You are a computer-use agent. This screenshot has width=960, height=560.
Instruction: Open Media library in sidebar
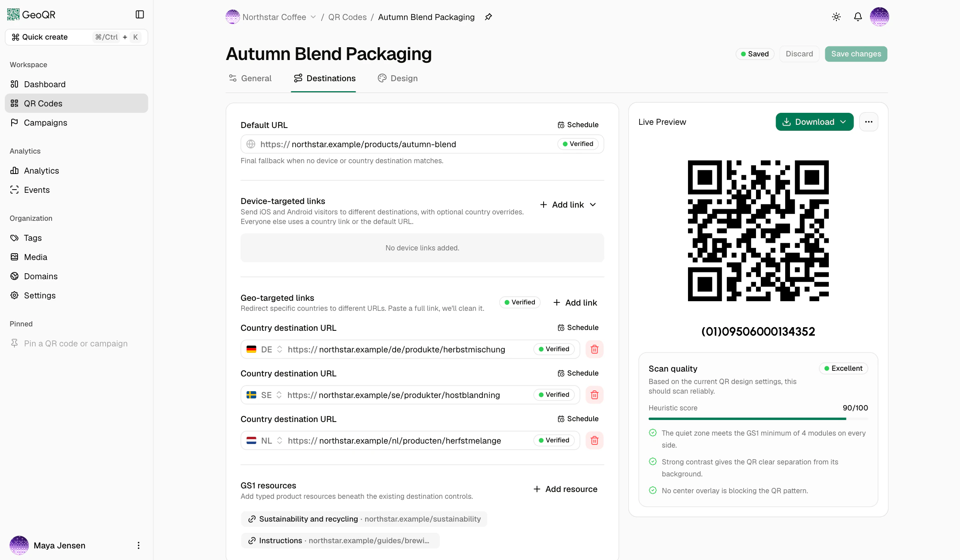[76, 257]
